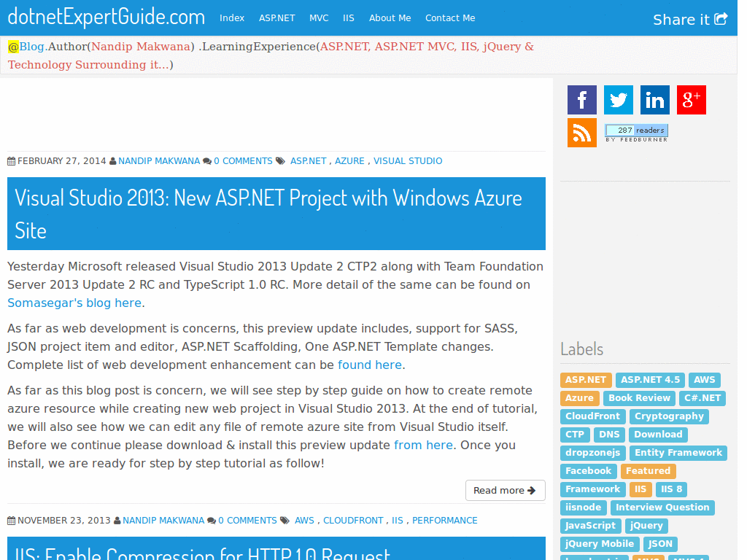Click the Share it arrow icon
This screenshot has height=560, width=747.
tap(721, 19)
